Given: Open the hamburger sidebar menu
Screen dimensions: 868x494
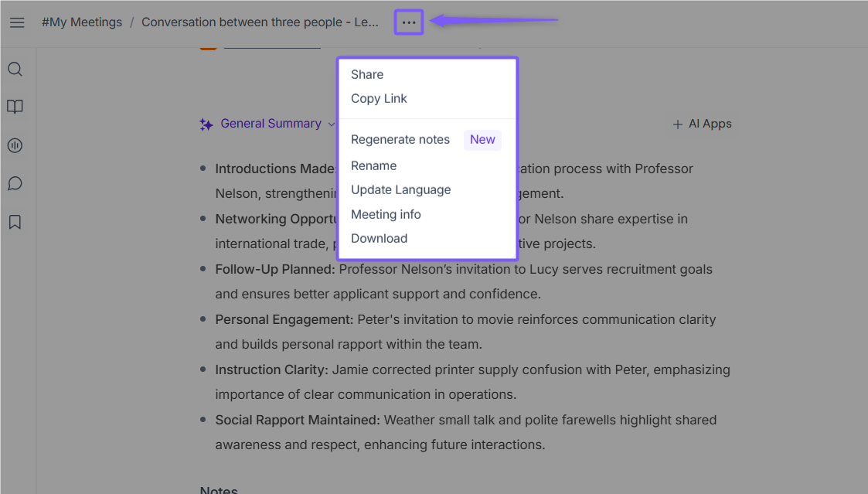Looking at the screenshot, I should click(x=17, y=22).
